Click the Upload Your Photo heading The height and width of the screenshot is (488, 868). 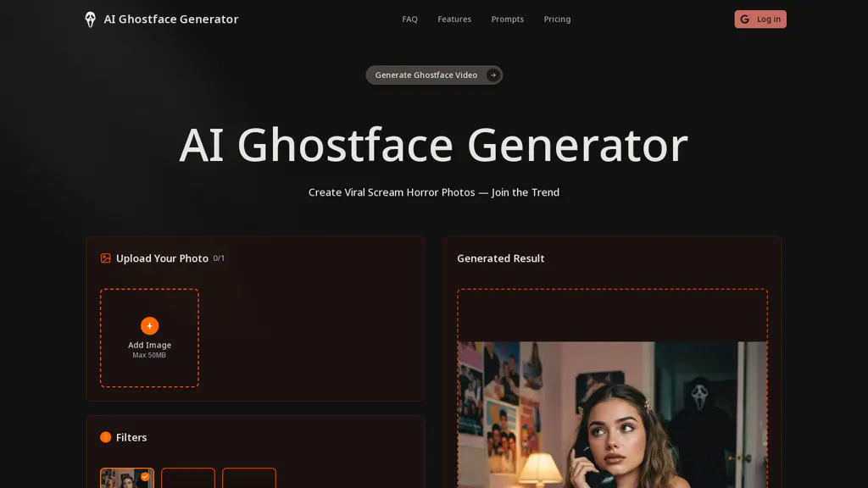coord(162,258)
